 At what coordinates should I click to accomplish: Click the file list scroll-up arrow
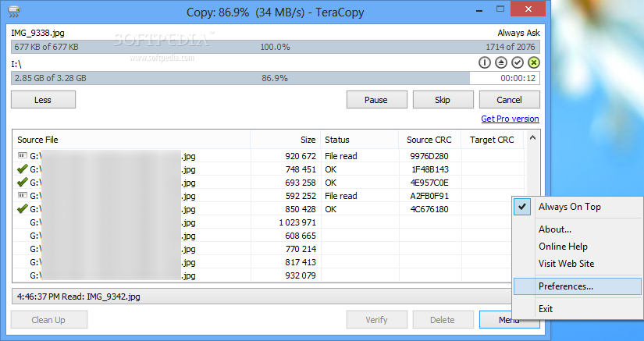532,138
